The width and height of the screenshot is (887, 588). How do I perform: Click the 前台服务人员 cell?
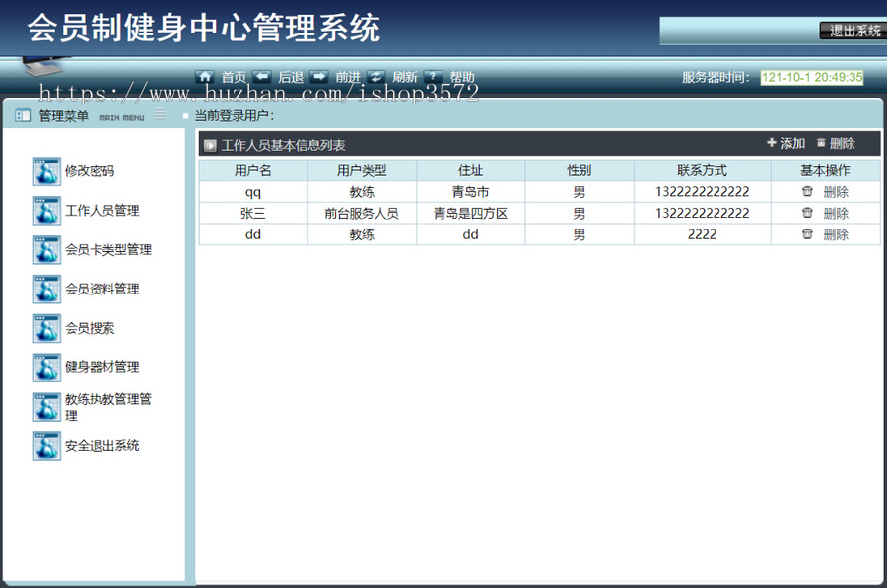[362, 213]
